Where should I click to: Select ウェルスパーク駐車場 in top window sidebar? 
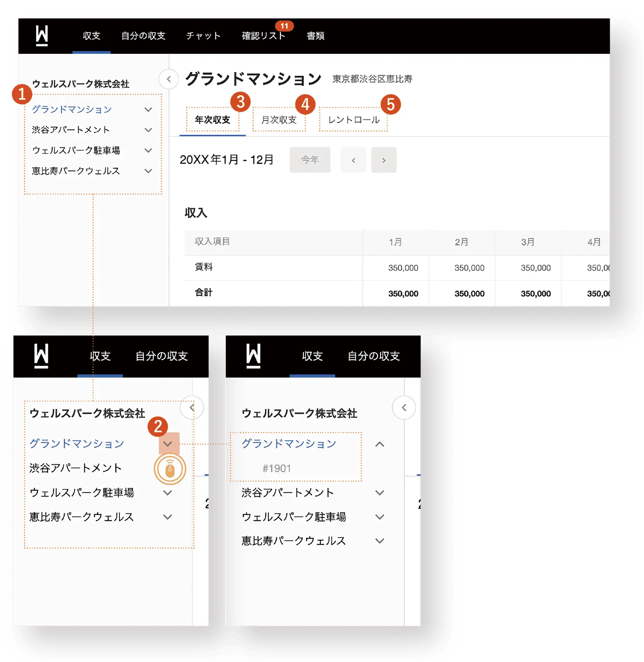point(76,150)
